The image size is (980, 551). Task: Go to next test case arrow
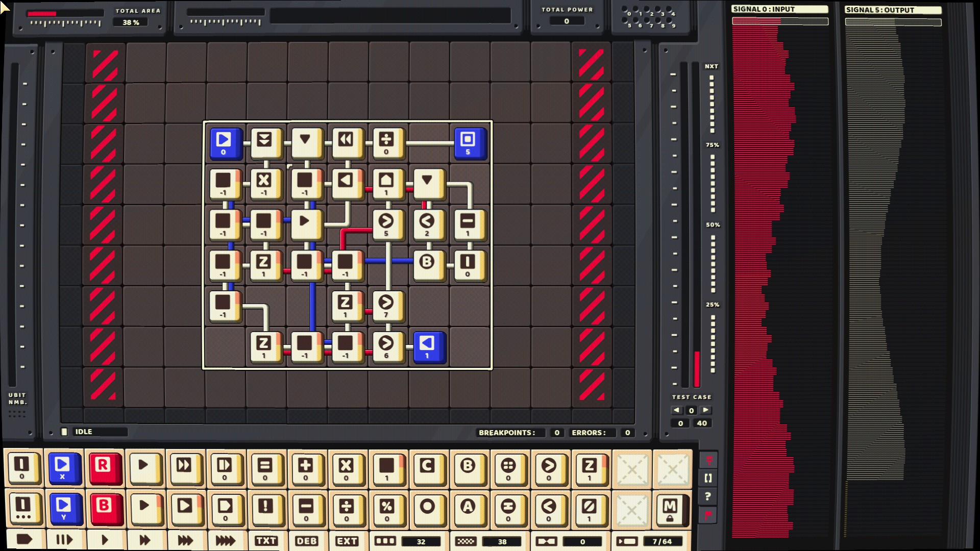click(x=706, y=410)
